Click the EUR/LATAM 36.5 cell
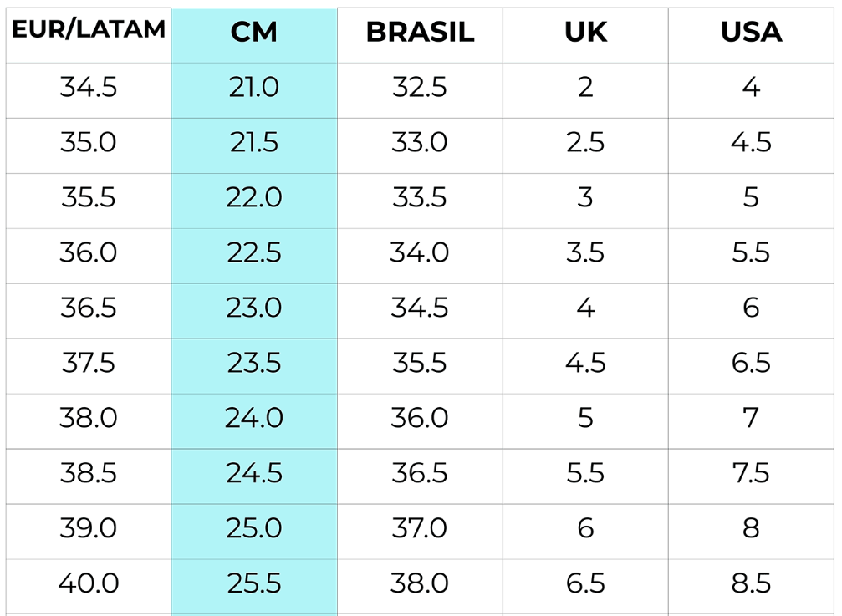 [x=88, y=308]
